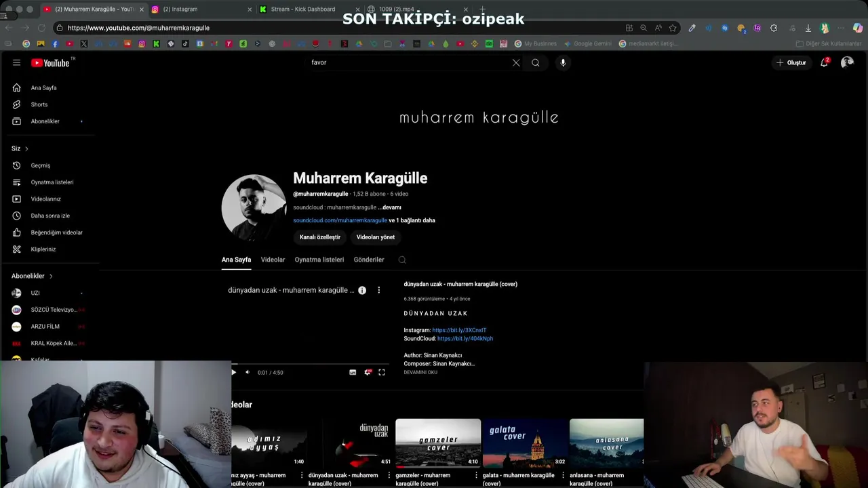Open the galata cover video thumbnail
This screenshot has height=488, width=868.
pyautogui.click(x=525, y=443)
